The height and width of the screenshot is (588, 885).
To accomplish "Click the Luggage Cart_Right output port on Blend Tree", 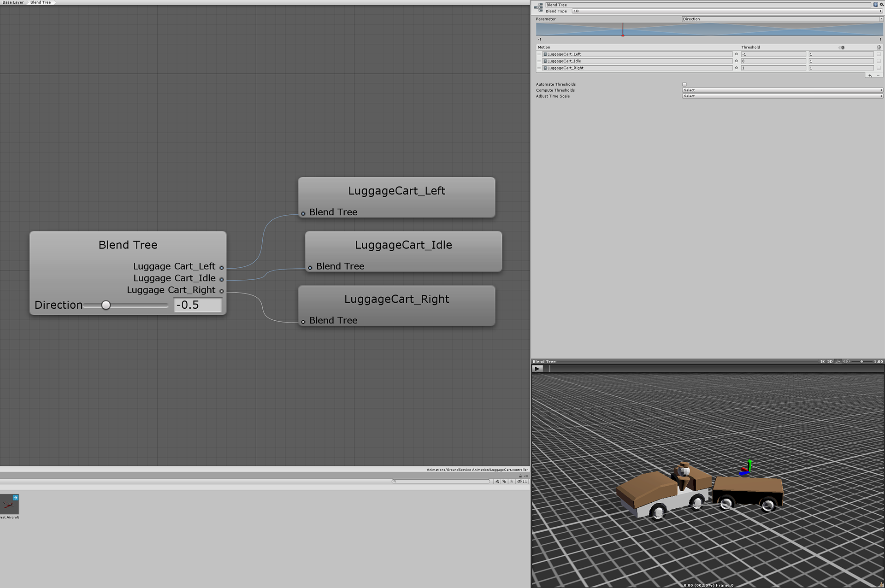I will coord(222,291).
